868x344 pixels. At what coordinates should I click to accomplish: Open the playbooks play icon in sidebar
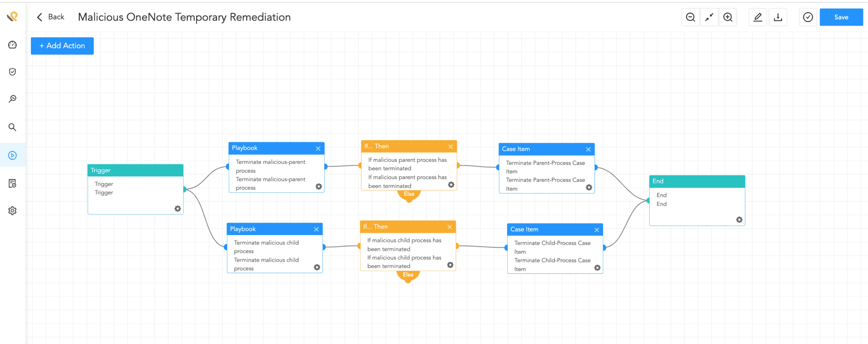point(12,155)
